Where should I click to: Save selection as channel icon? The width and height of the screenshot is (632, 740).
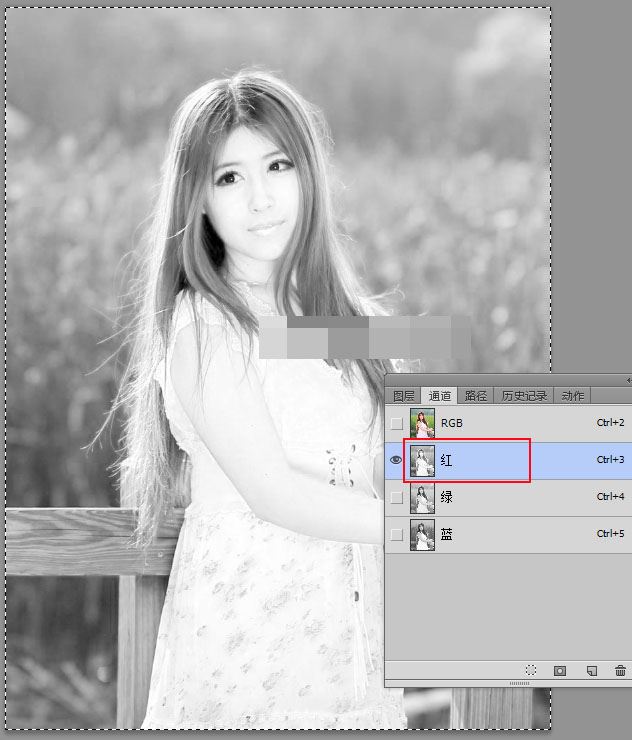[x=560, y=671]
